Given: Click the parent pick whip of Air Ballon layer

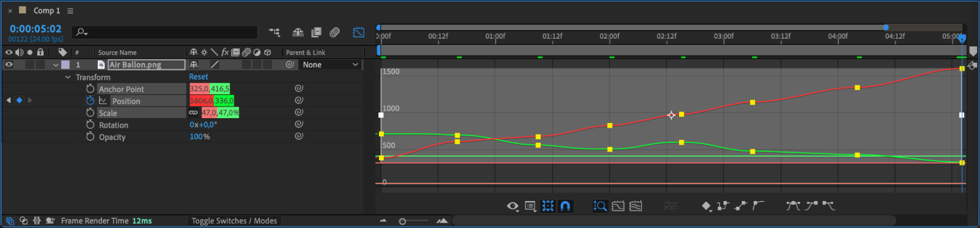Looking at the screenshot, I should tap(290, 64).
